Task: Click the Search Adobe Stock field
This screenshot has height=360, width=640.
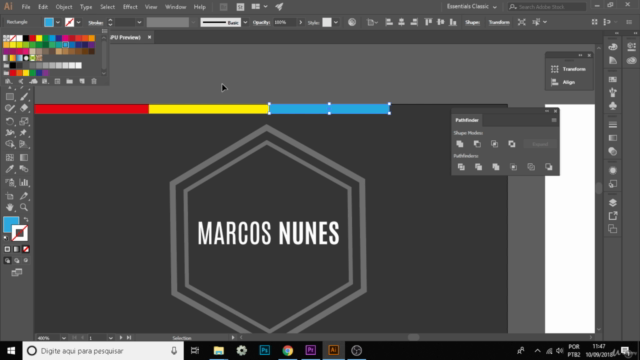Action: coord(547,7)
